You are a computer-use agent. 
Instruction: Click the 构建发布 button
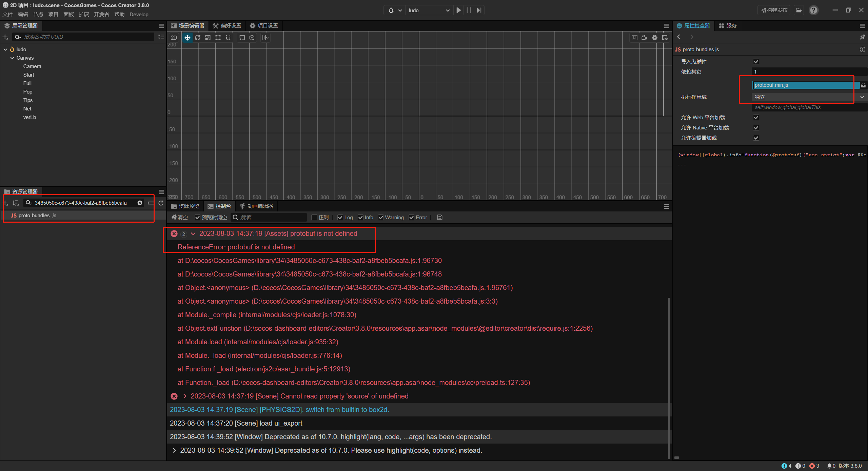774,10
